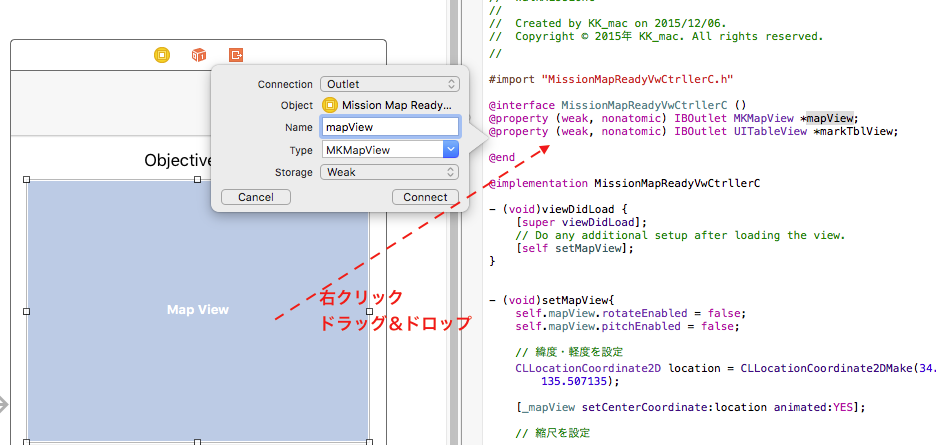Select the Map View in the storyboard canvas
Image resolution: width=936 pixels, height=445 pixels.
(x=198, y=310)
